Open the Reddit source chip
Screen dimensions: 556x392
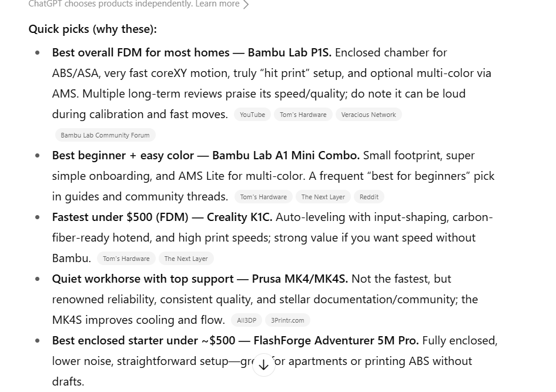(369, 197)
